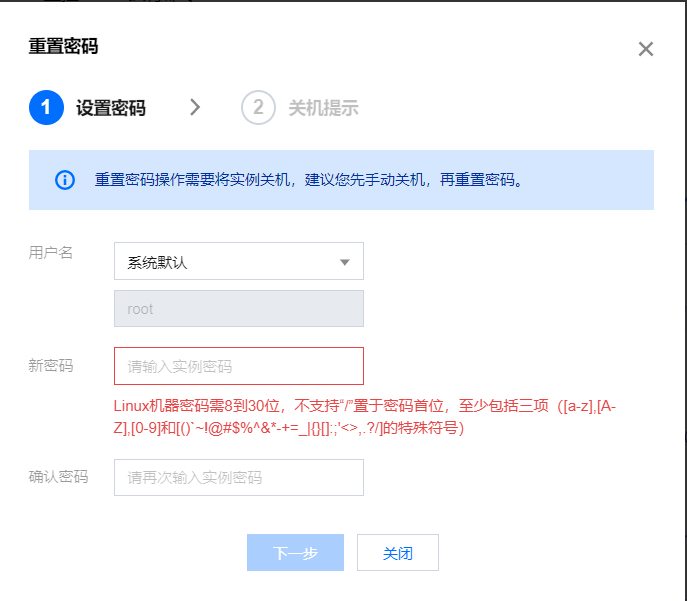The width and height of the screenshot is (687, 601).
Task: Click the 新密码 field label
Action: [51, 366]
